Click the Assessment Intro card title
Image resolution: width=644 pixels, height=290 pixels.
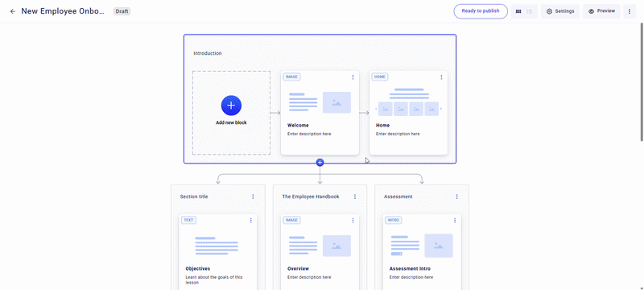click(x=410, y=268)
